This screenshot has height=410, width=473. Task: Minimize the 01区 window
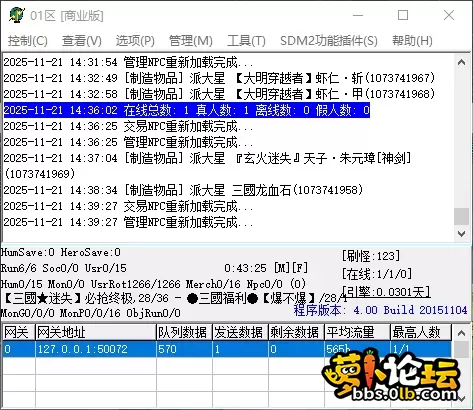click(x=358, y=15)
